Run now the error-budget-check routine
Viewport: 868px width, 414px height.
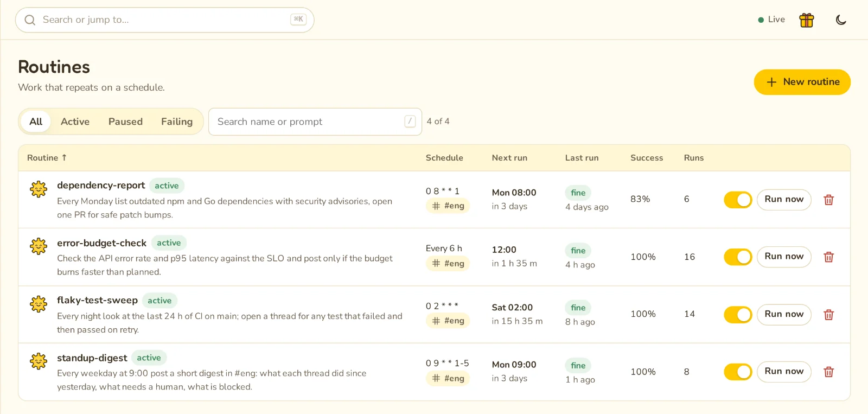(x=784, y=257)
